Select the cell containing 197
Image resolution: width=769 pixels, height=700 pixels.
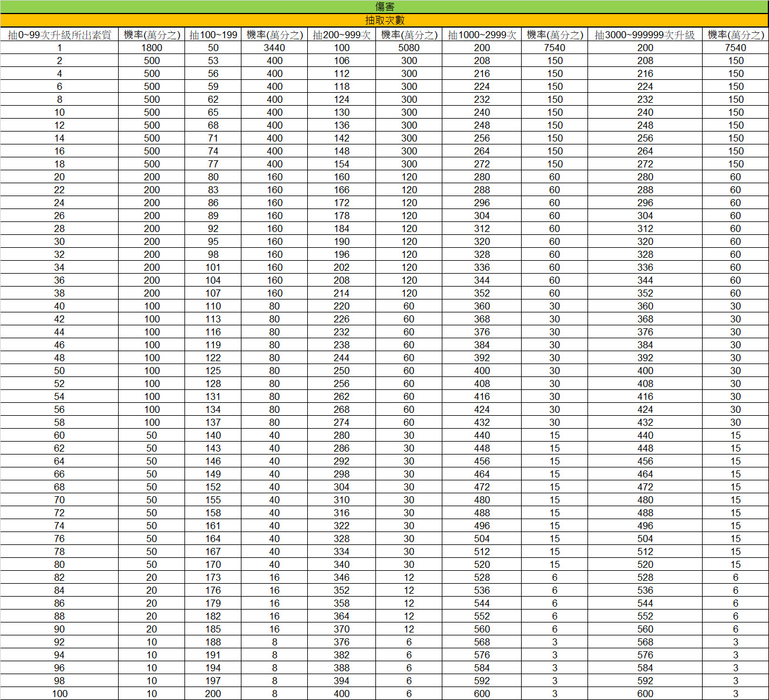(x=213, y=681)
